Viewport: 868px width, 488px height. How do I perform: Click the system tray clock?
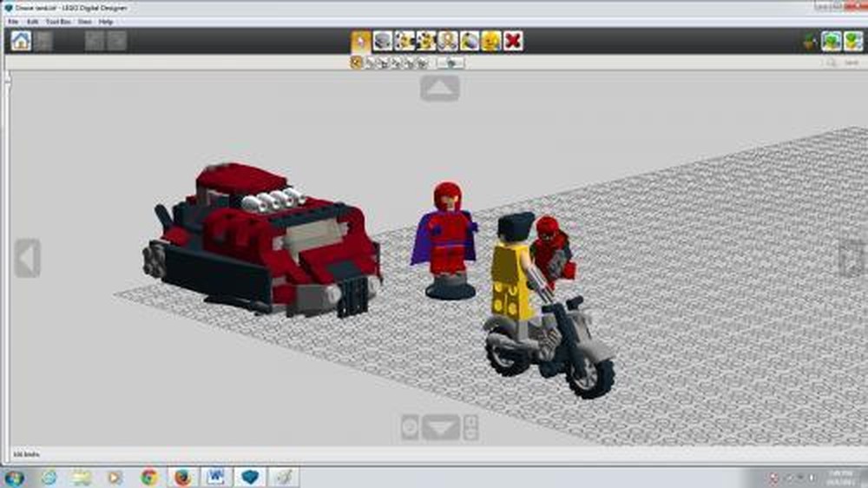click(841, 478)
